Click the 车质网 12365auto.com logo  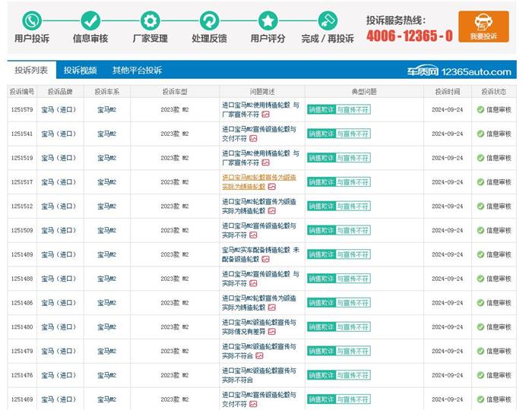point(459,71)
